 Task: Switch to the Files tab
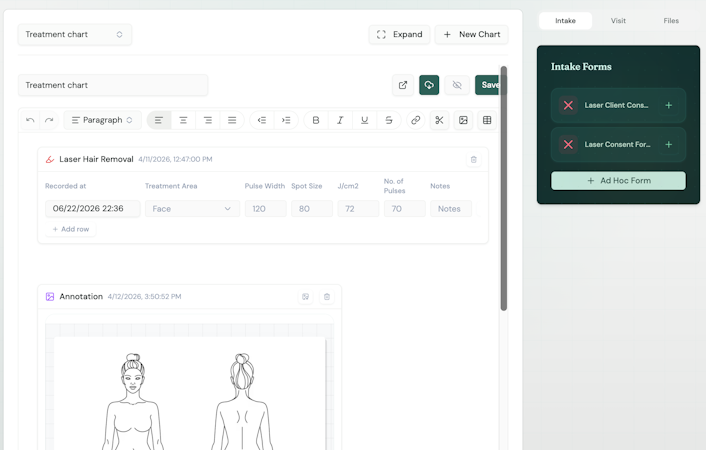(x=671, y=21)
